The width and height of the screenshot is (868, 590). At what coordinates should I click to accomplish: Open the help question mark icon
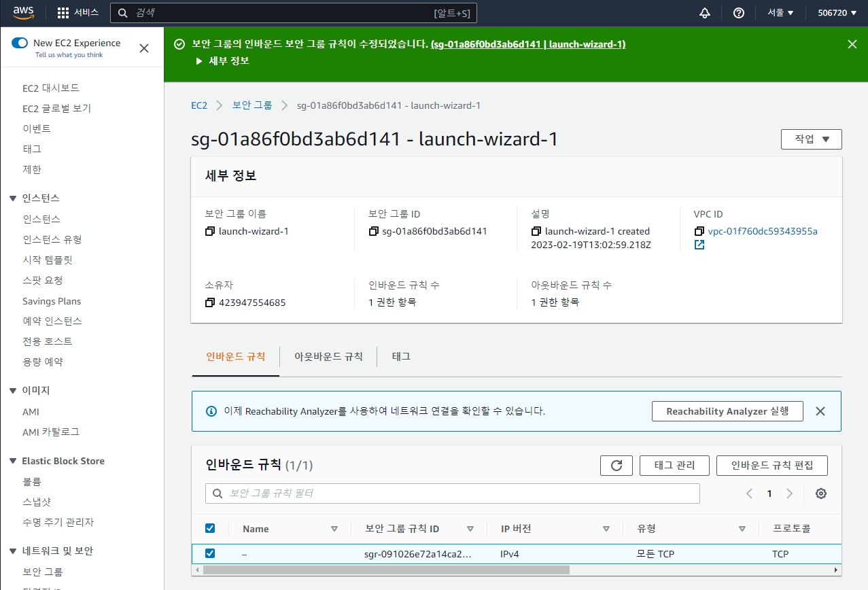click(x=739, y=13)
